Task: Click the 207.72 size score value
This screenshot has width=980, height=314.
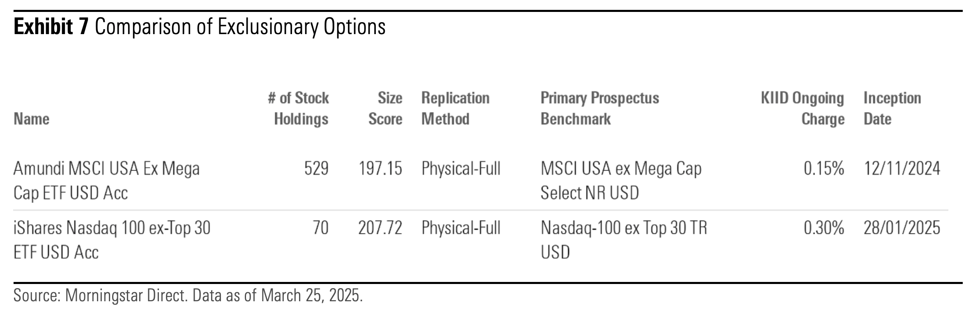Action: (x=380, y=228)
